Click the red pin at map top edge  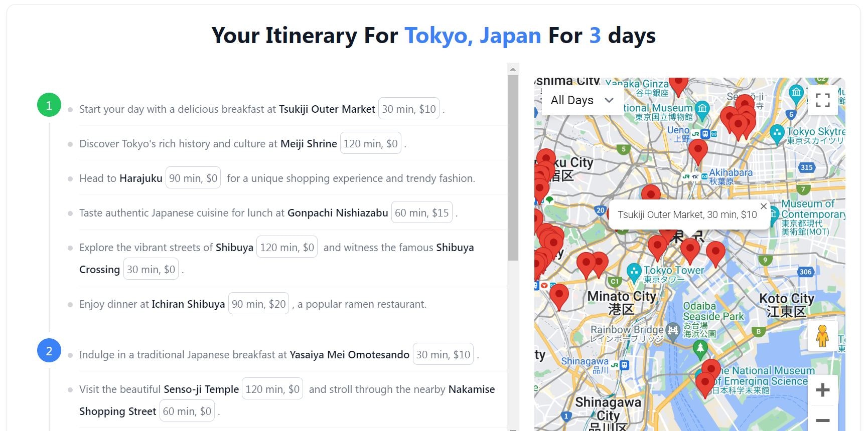click(678, 86)
